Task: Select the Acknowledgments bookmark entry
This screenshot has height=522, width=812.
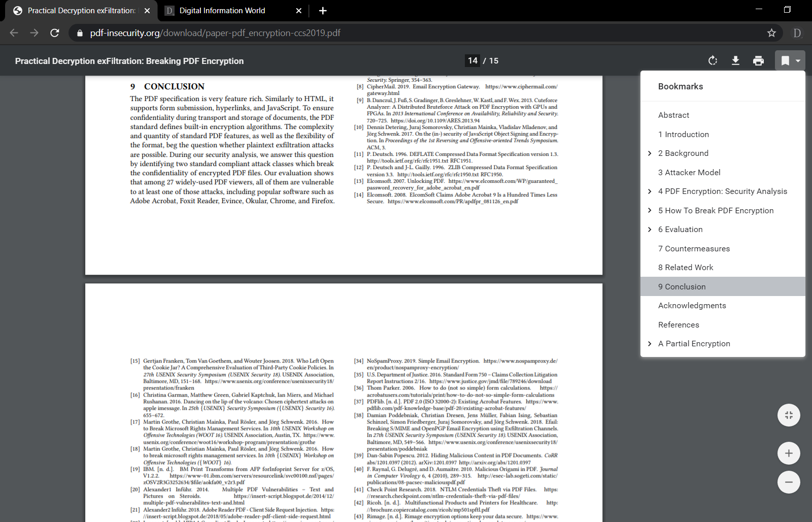Action: tap(692, 305)
